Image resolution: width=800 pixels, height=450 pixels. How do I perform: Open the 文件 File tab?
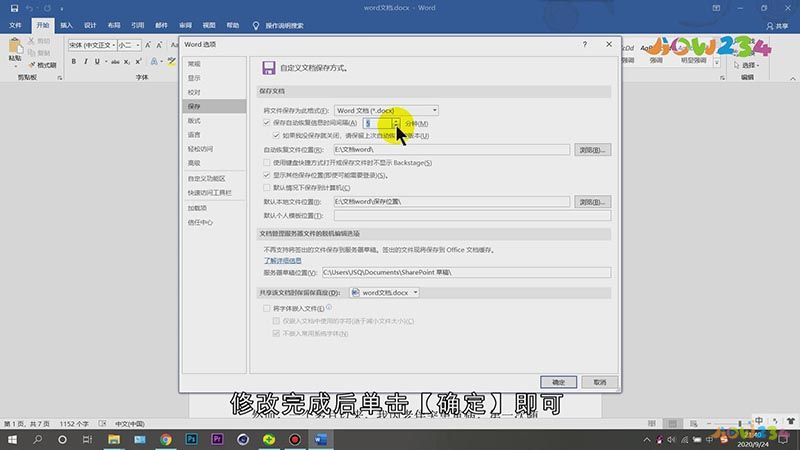point(15,25)
